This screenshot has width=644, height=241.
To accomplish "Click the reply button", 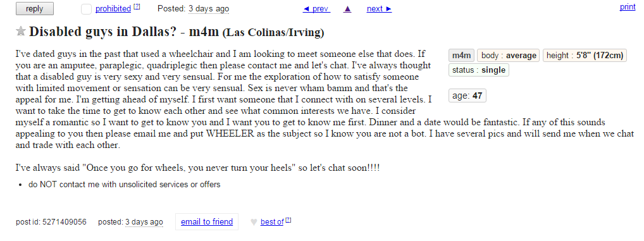I will [35, 9].
